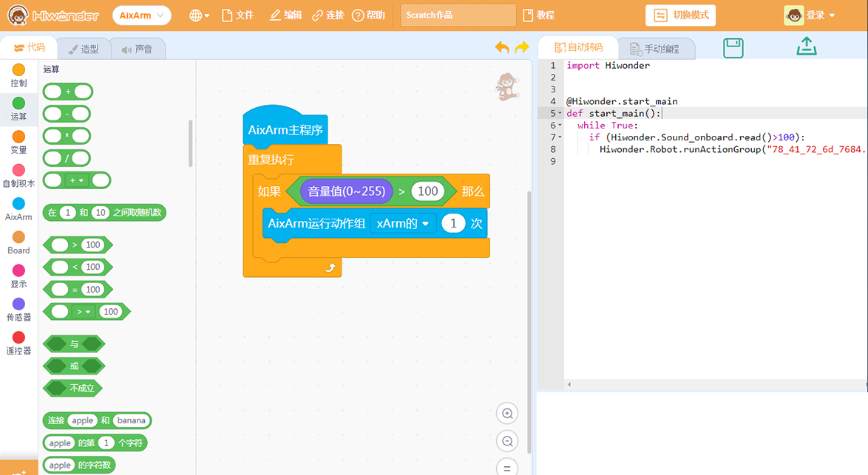868x475 pixels.
Task: Select the 运算 category
Action: click(x=18, y=109)
